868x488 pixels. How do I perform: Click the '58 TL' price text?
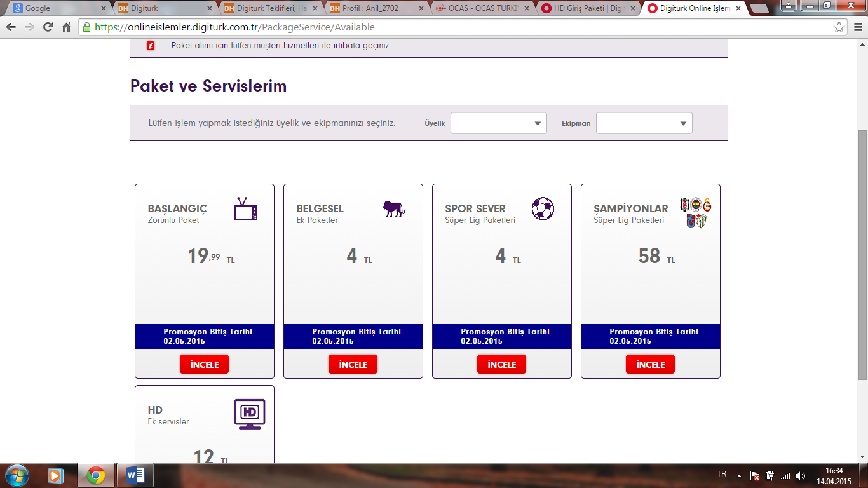(656, 256)
